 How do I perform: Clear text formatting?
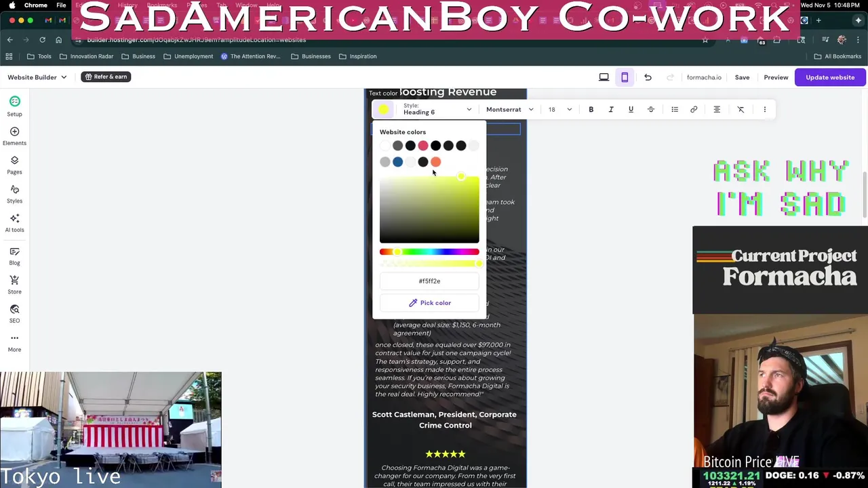pyautogui.click(x=741, y=109)
